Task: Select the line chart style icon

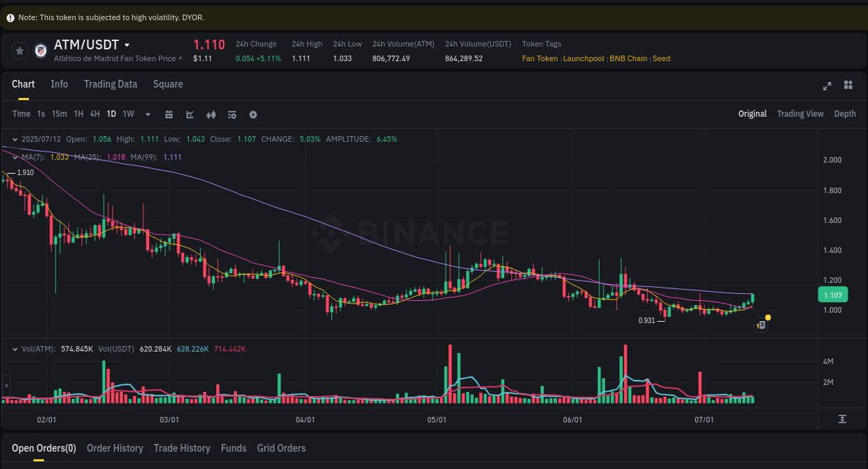Action: [x=190, y=114]
